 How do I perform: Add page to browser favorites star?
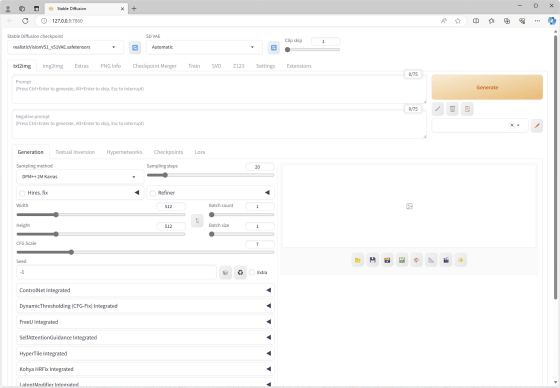tap(458, 21)
